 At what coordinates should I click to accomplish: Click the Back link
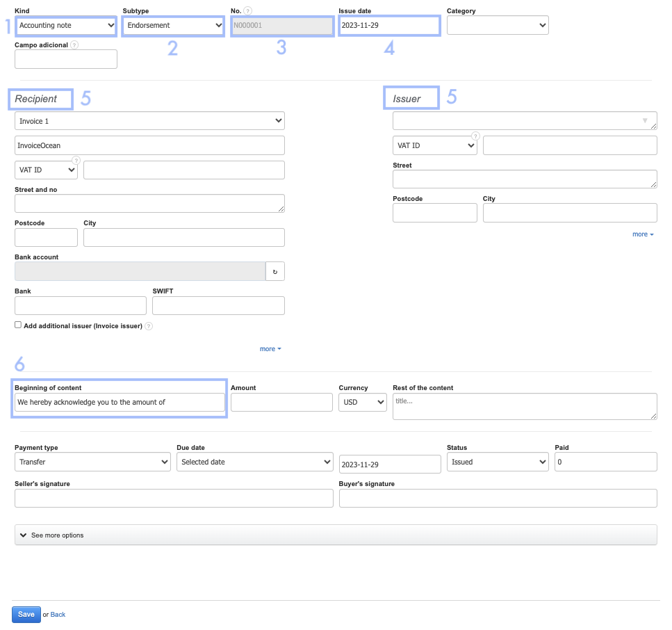[58, 615]
